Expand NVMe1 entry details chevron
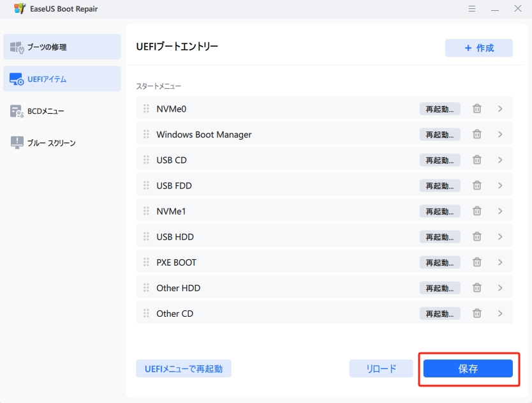Image resolution: width=532 pixels, height=403 pixels. pos(500,211)
